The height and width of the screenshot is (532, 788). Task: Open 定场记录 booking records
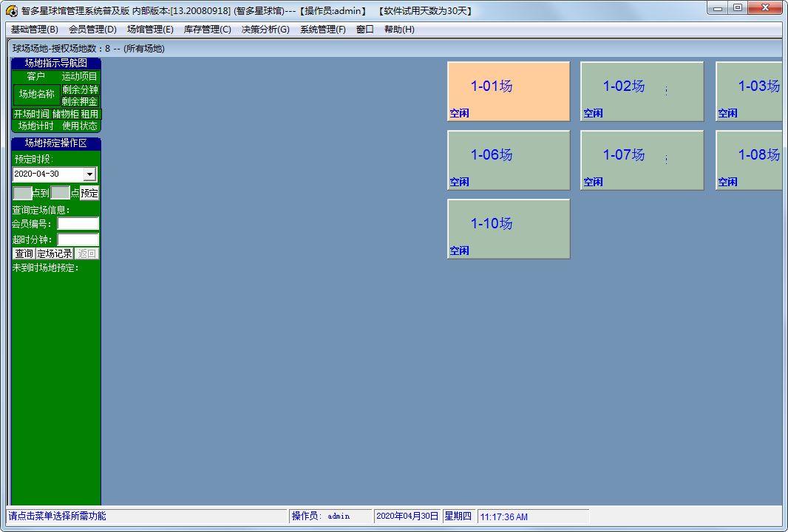[54, 253]
